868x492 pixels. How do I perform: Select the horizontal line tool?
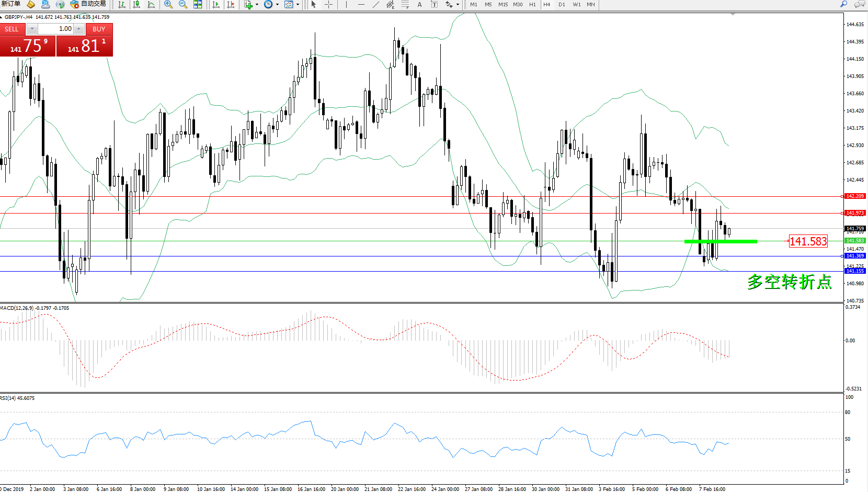click(361, 4)
